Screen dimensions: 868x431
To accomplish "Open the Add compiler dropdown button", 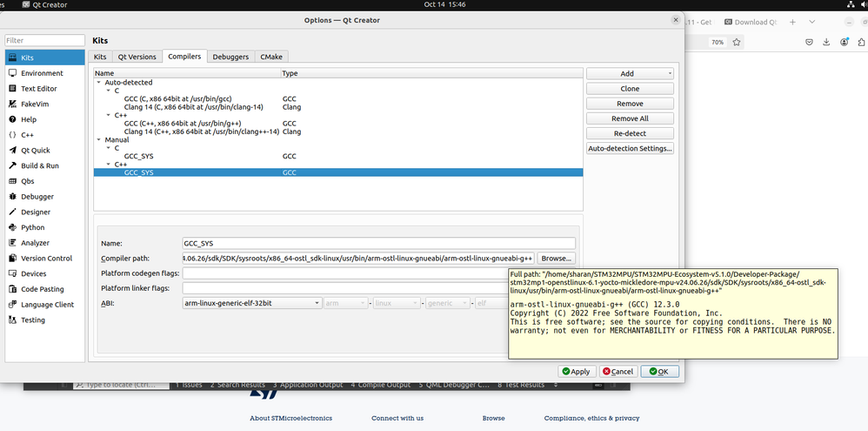I will [630, 74].
